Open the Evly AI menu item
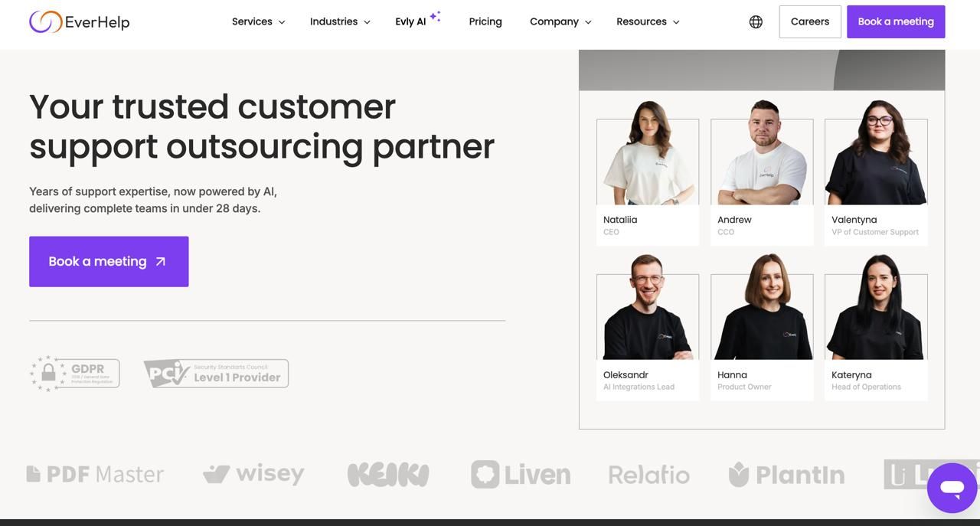 [418, 21]
